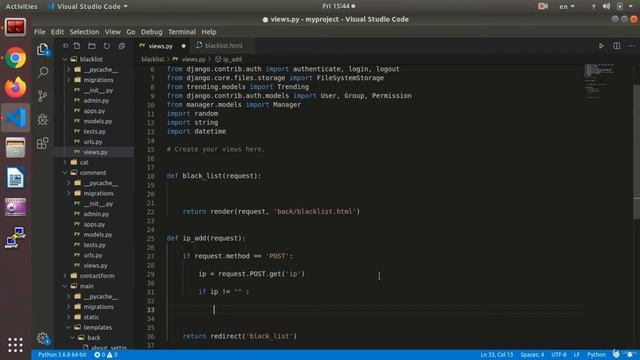Open the Explorer view in activity bar
Screen dimensions: 640x360
(x=42, y=49)
